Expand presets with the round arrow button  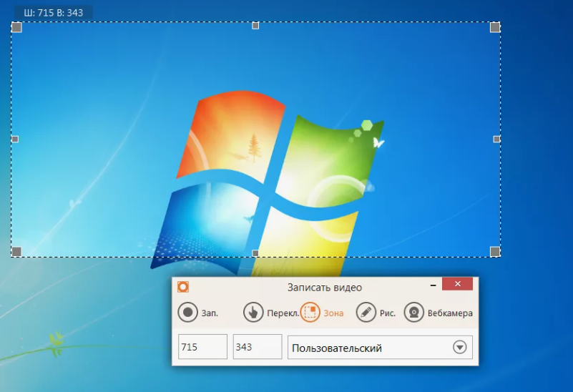460,347
